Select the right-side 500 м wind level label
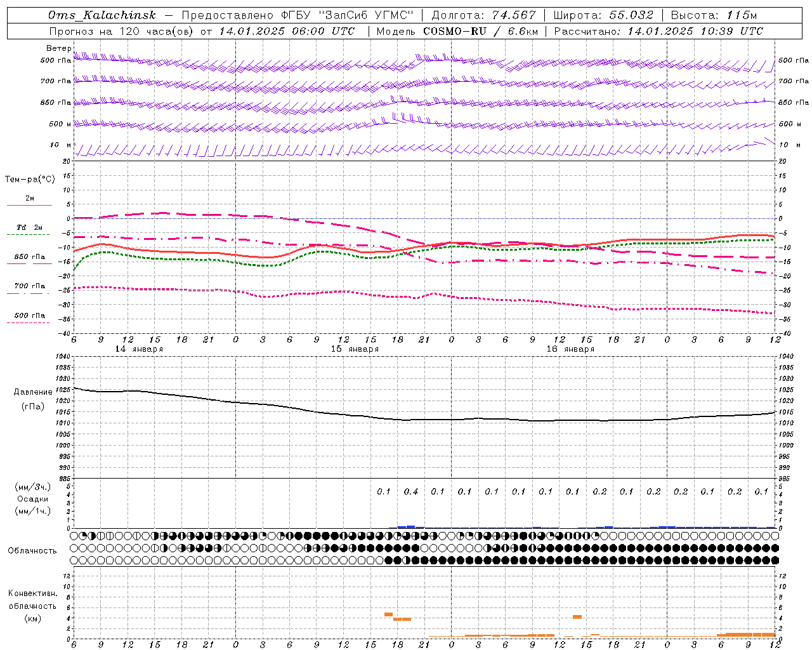The width and height of the screenshot is (812, 650). pyautogui.click(x=790, y=124)
